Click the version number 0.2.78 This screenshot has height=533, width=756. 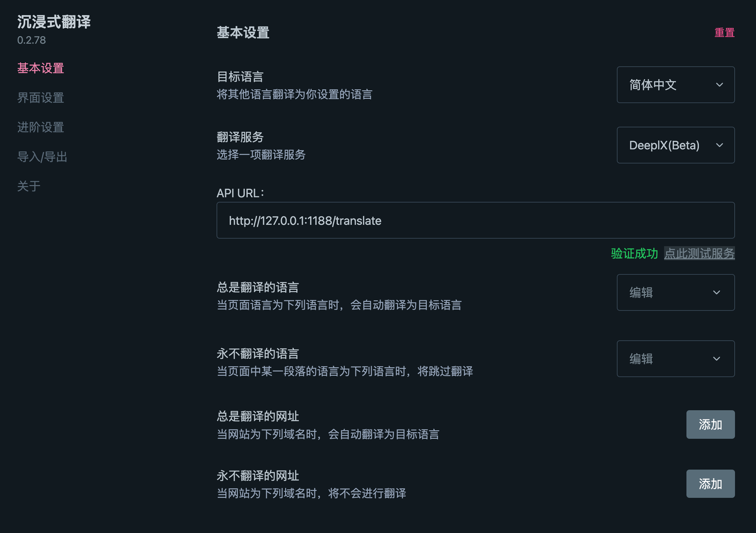tap(31, 40)
